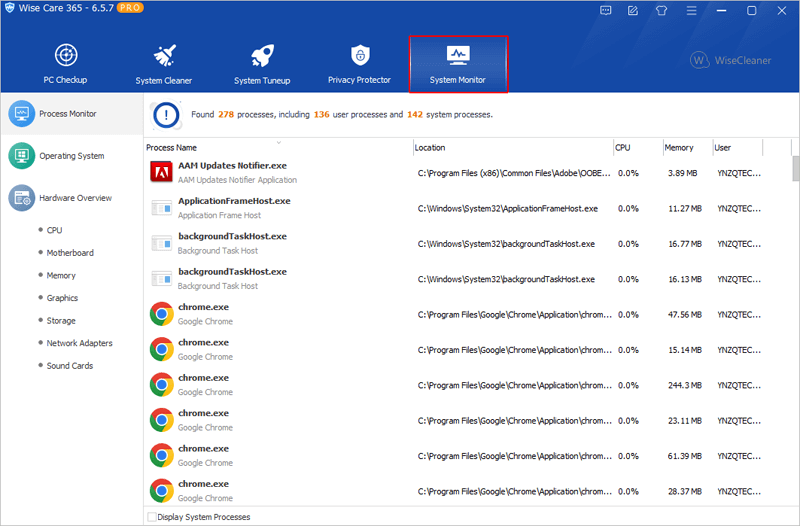The width and height of the screenshot is (800, 526).
Task: Click Chrome icon of 23.11 MB process
Action: point(161,420)
